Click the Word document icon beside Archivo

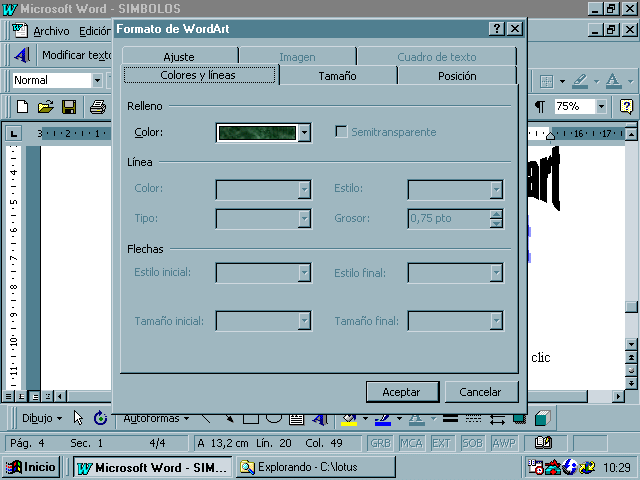click(19, 30)
